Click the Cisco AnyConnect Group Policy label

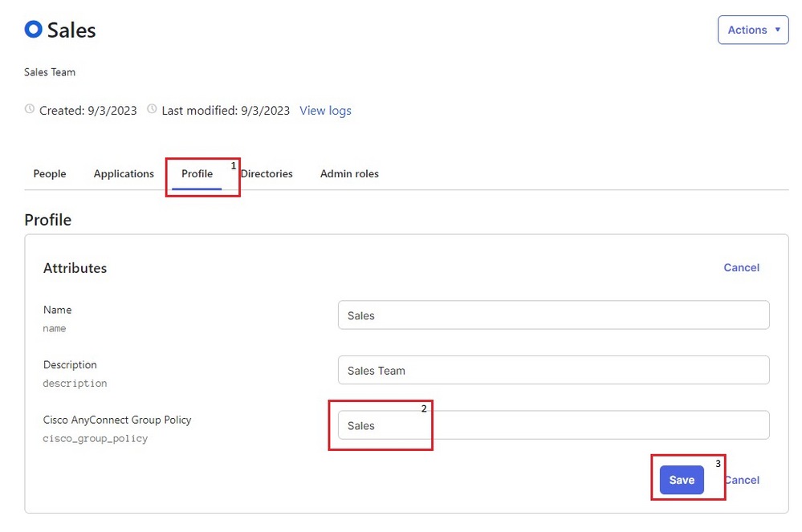[x=117, y=420]
